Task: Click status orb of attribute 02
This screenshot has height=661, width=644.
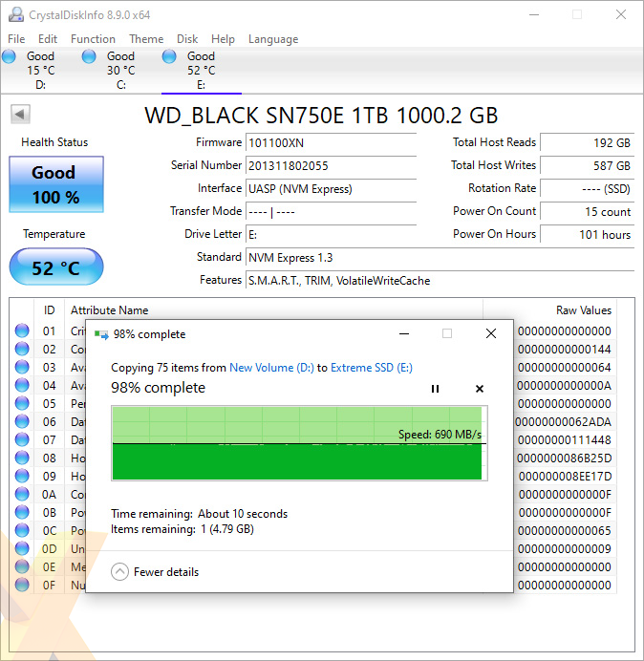Action: (22, 349)
